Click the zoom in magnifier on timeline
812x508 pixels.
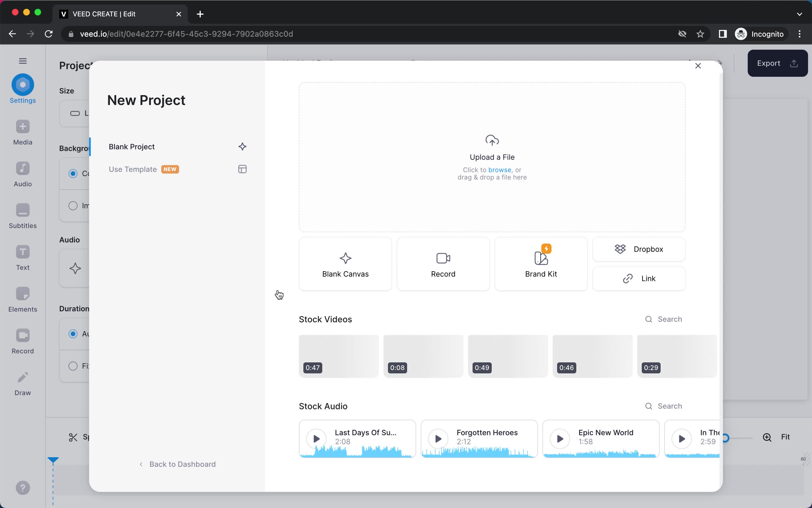coord(767,437)
